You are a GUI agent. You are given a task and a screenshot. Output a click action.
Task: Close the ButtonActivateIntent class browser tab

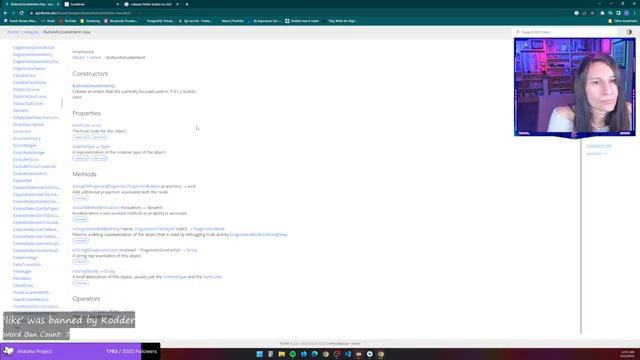tap(58, 4)
